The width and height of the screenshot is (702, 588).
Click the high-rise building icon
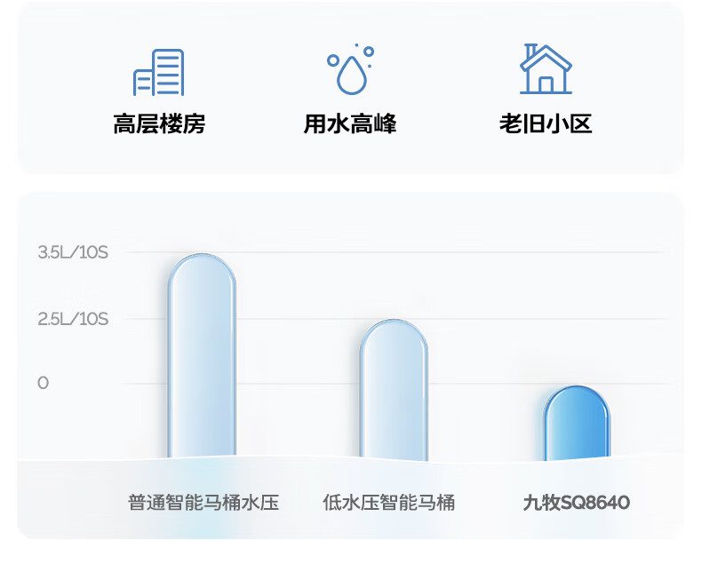158,73
